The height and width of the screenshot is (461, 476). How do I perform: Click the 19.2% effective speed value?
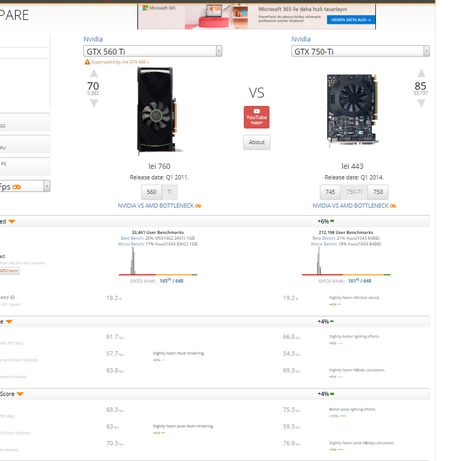click(290, 298)
